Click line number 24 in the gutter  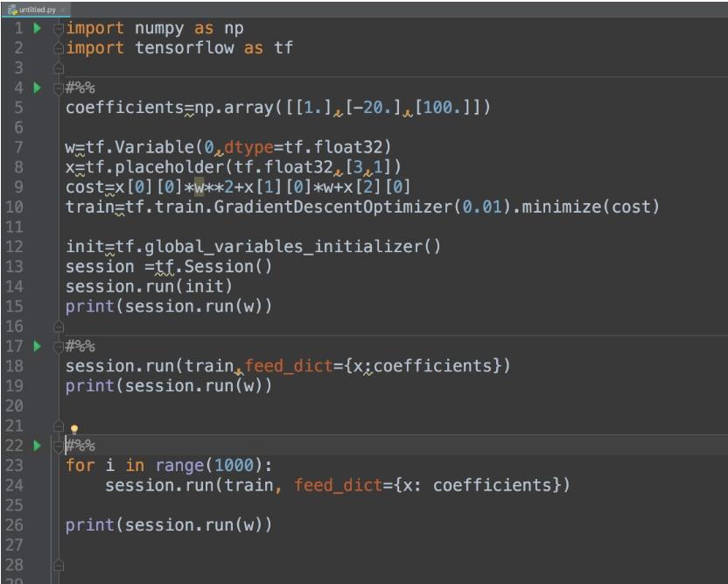(14, 485)
